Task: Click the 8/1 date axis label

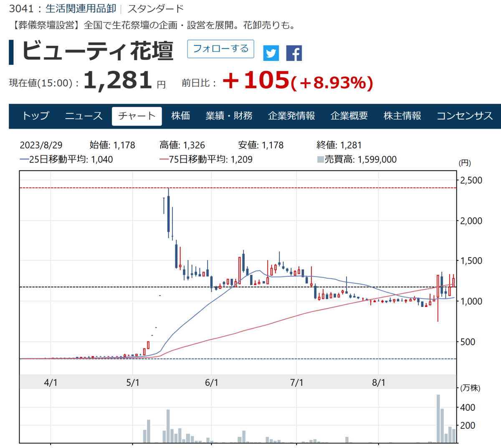Action: (x=379, y=382)
